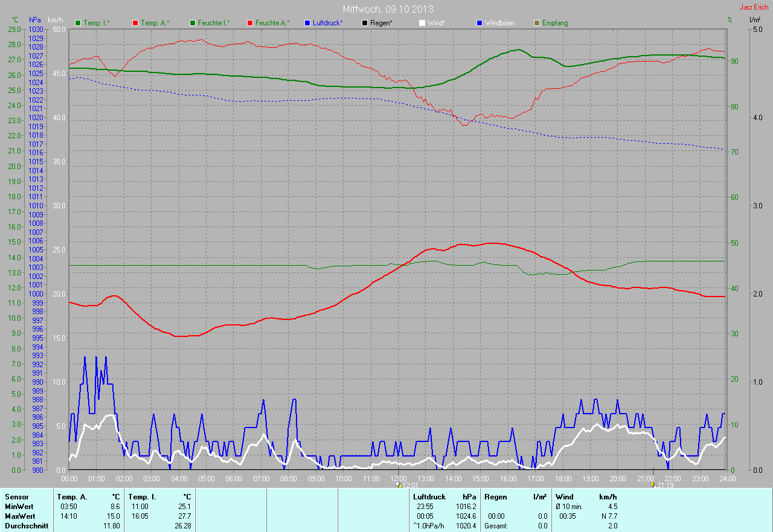
Task: Select the Empfang legend color swatch
Action: point(537,23)
